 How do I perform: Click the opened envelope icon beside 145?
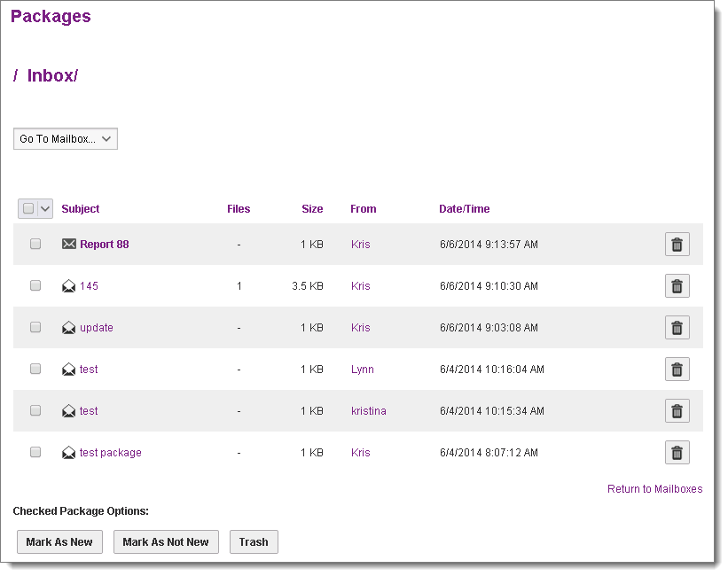pos(68,286)
